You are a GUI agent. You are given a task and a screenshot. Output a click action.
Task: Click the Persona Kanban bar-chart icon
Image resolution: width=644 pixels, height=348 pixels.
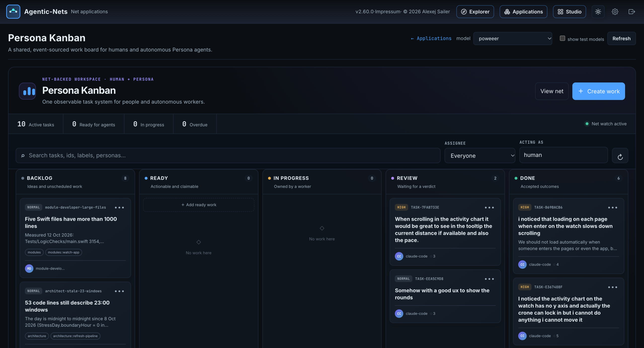point(27,91)
